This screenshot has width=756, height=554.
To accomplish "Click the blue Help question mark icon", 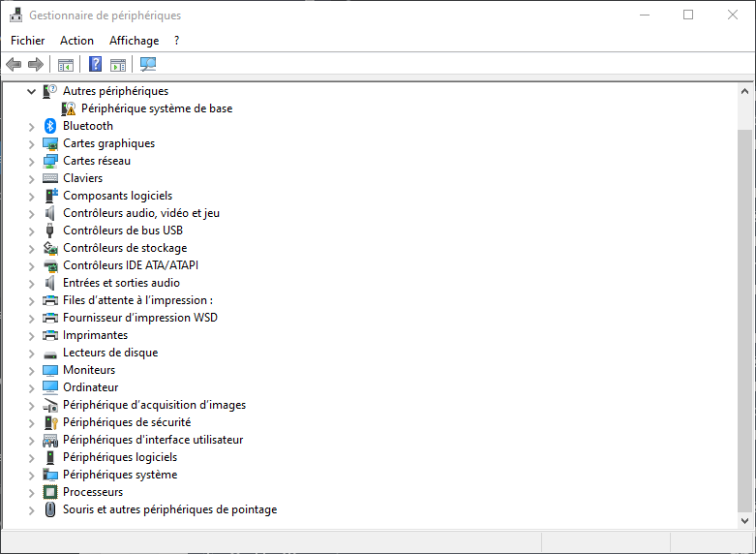I will [x=95, y=65].
